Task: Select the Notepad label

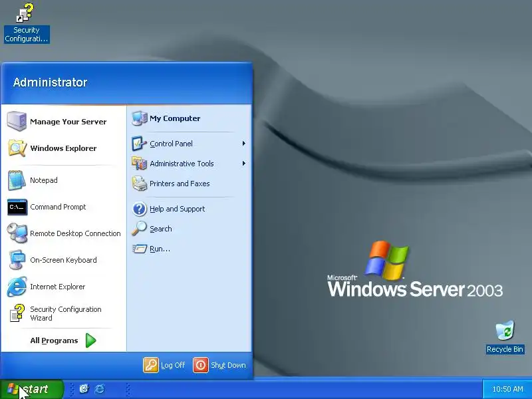Action: (x=44, y=180)
